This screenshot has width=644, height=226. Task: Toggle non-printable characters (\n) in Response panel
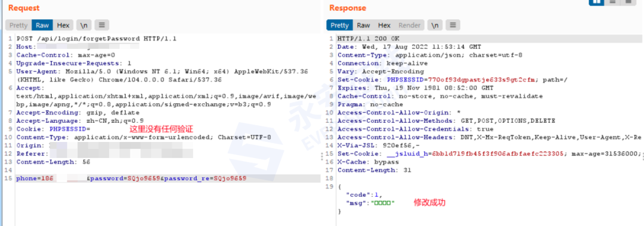point(435,25)
